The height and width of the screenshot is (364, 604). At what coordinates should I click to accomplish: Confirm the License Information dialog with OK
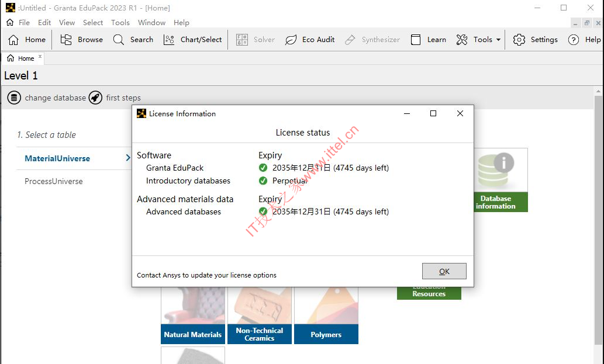(x=444, y=271)
